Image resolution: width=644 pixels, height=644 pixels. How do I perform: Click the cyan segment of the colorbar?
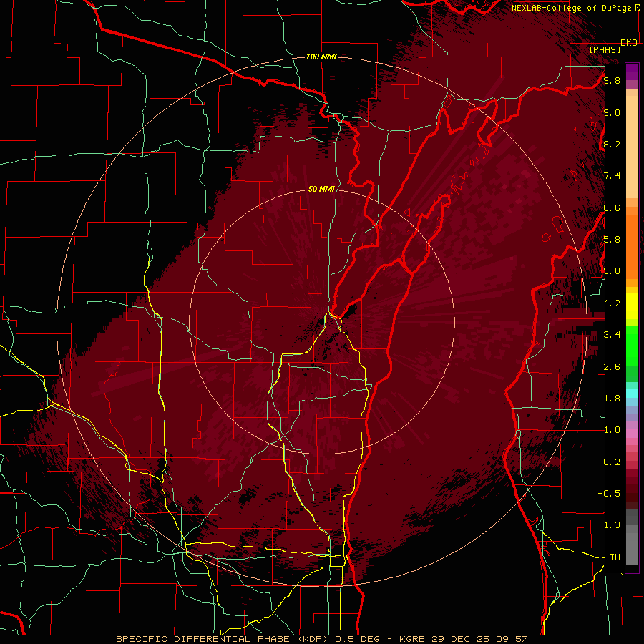click(x=632, y=394)
